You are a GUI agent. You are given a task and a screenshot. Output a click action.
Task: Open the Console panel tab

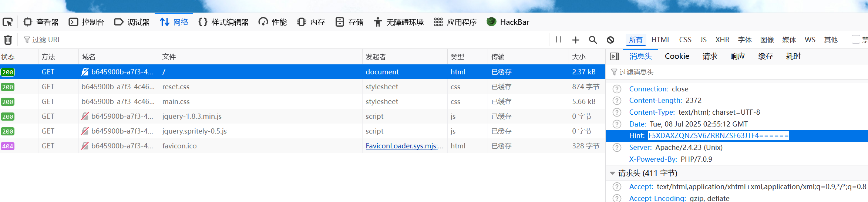[87, 22]
